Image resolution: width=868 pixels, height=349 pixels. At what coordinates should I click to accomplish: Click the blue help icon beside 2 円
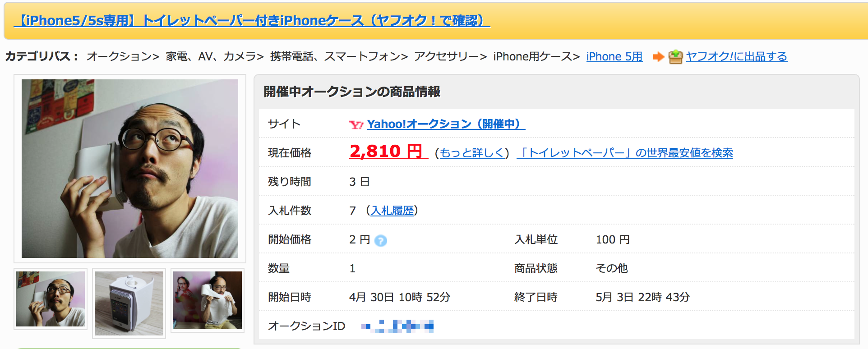pyautogui.click(x=381, y=241)
